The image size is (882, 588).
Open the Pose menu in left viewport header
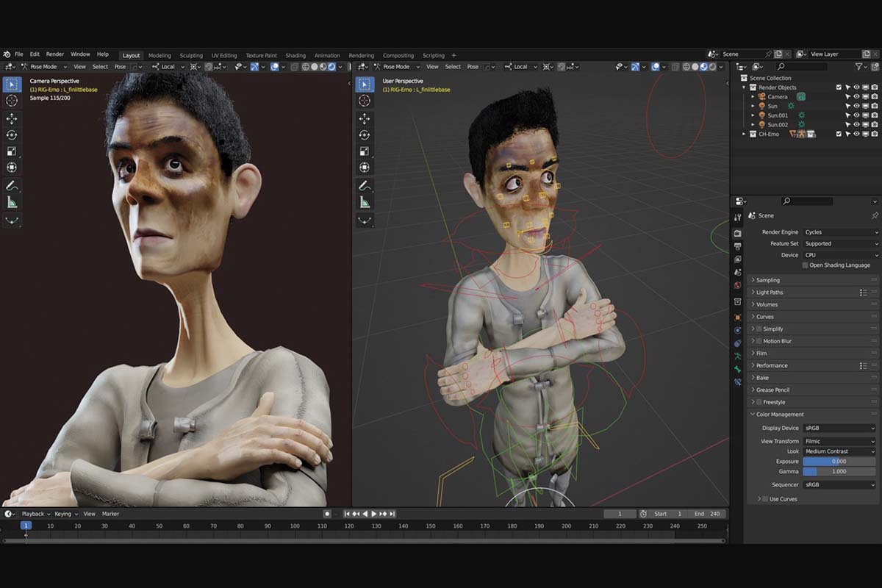120,67
